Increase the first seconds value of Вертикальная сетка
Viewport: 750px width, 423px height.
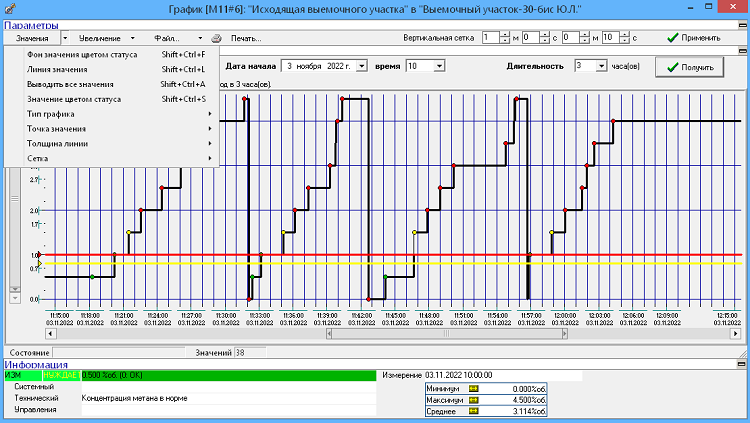coord(545,35)
